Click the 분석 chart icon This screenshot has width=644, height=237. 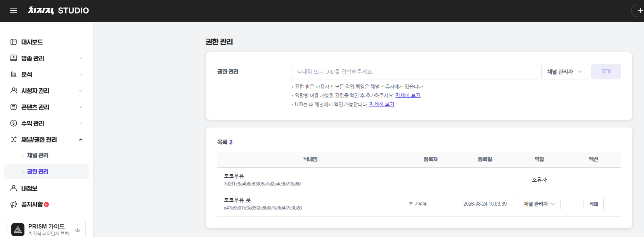click(14, 74)
